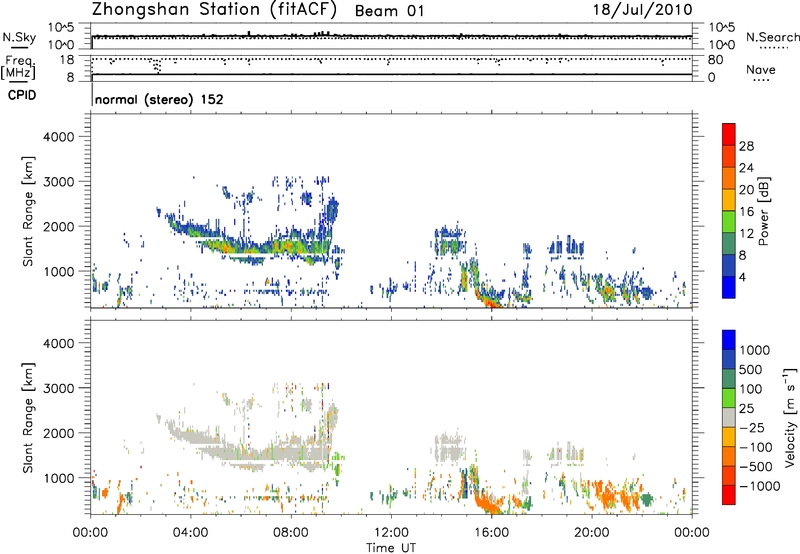Select the 'Beam 01' label
The width and height of the screenshot is (800, 554).
[x=389, y=11]
